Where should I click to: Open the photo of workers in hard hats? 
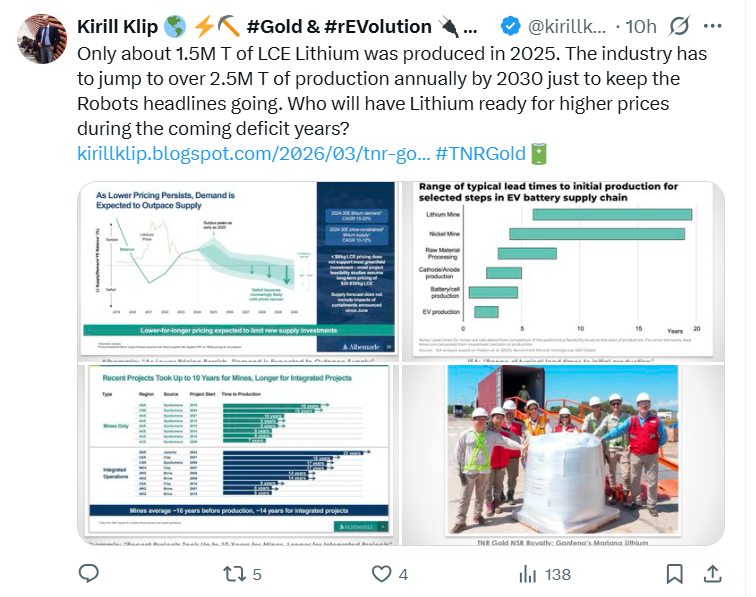click(x=561, y=454)
